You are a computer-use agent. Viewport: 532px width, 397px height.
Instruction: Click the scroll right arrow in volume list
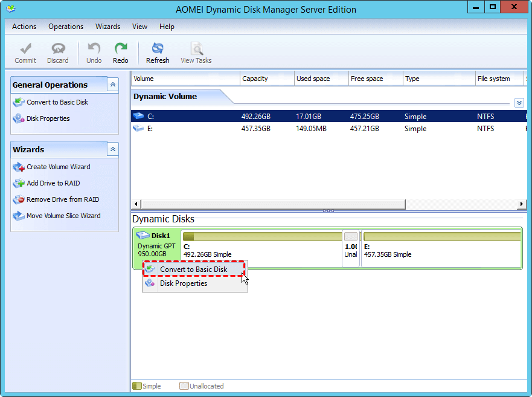tap(522, 204)
